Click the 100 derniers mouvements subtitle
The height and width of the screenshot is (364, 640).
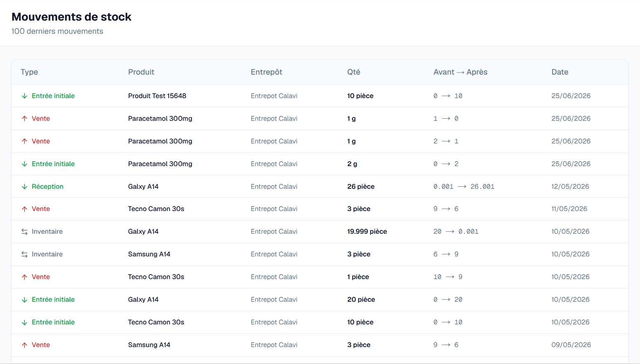click(x=57, y=31)
